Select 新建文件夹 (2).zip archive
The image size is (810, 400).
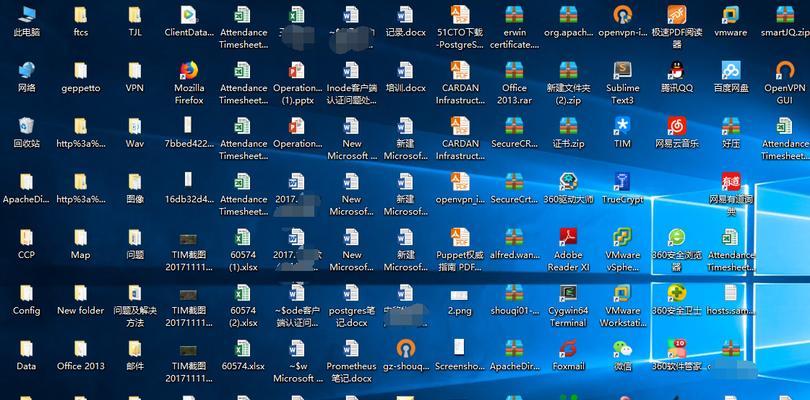tap(568, 83)
